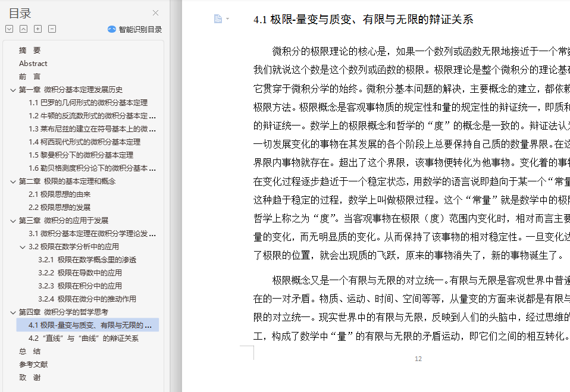570x392 pixels.
Task: Click the plus icon to expand all headings
Action: click(38, 29)
